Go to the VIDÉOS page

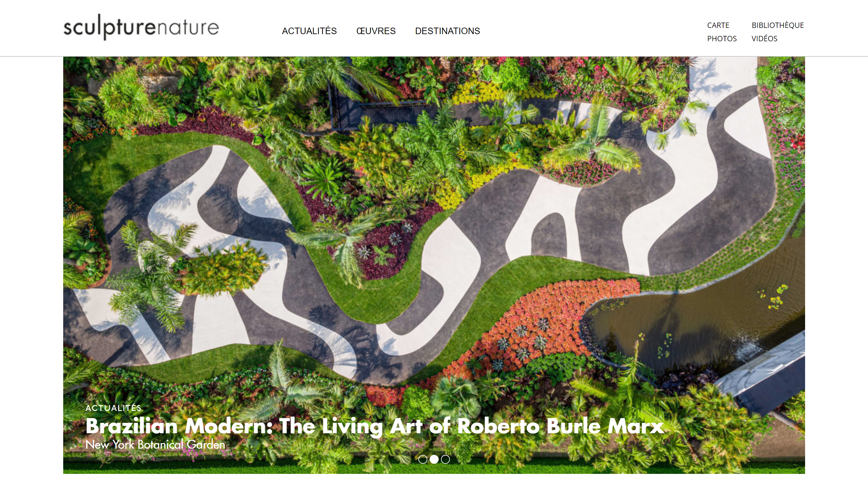pyautogui.click(x=764, y=39)
